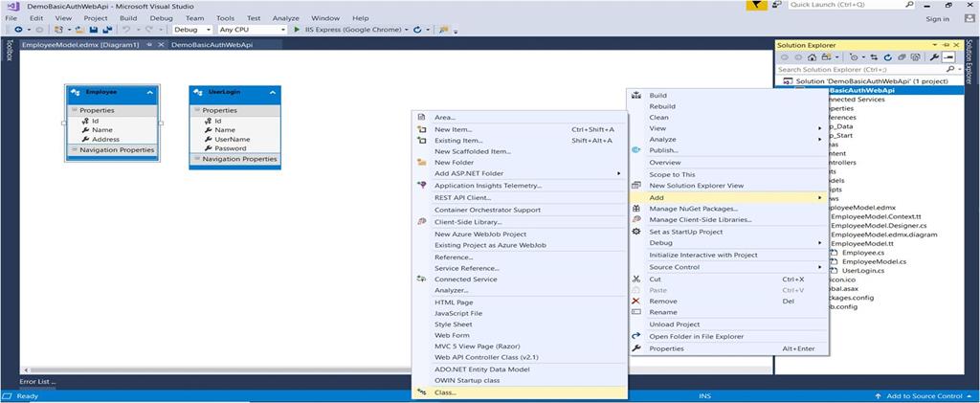Start debugging with green play arrow
980x403 pixels.
point(297,30)
